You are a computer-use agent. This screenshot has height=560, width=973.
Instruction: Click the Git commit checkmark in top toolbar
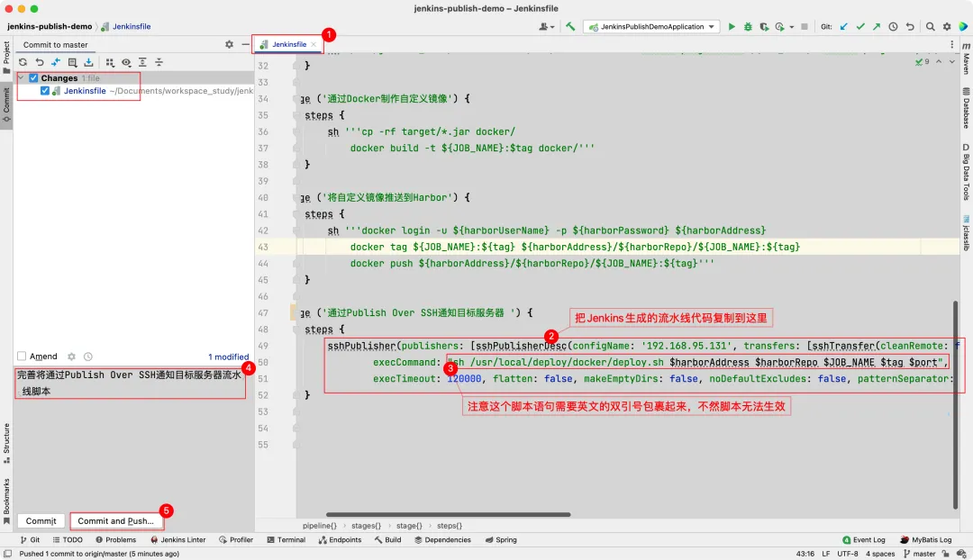(x=860, y=27)
